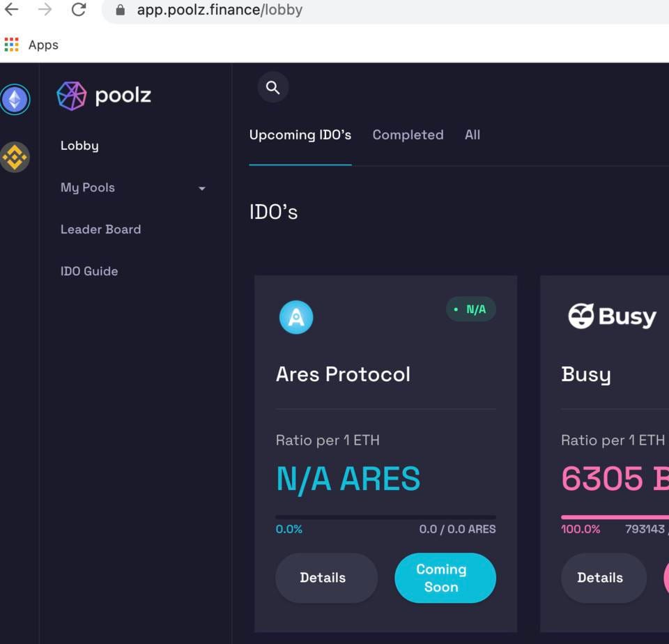Click the padlock site info icon

pyautogui.click(x=121, y=10)
